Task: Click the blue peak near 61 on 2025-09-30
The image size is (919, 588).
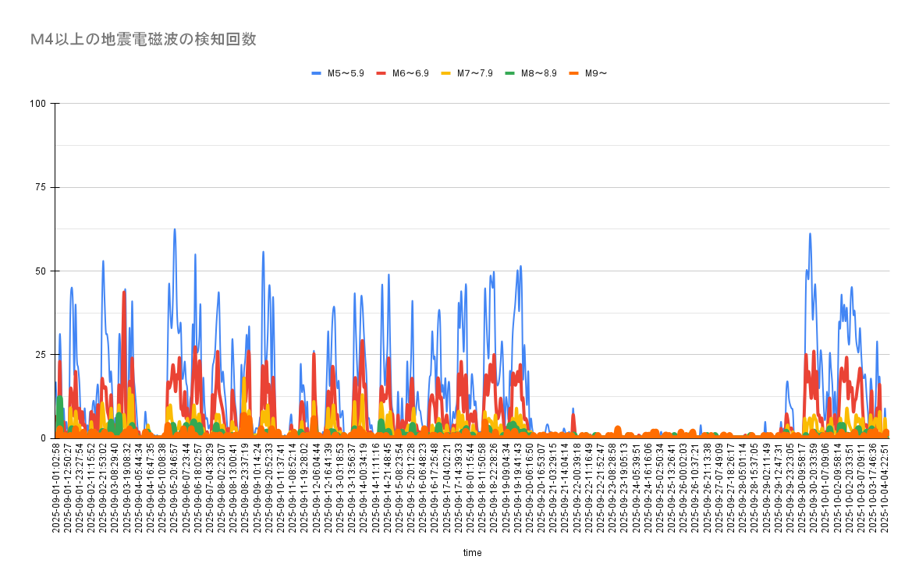Action: [811, 233]
